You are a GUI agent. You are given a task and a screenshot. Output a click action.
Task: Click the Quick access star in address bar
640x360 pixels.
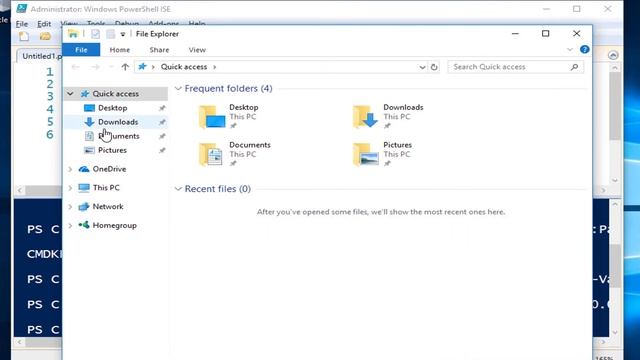coord(142,67)
